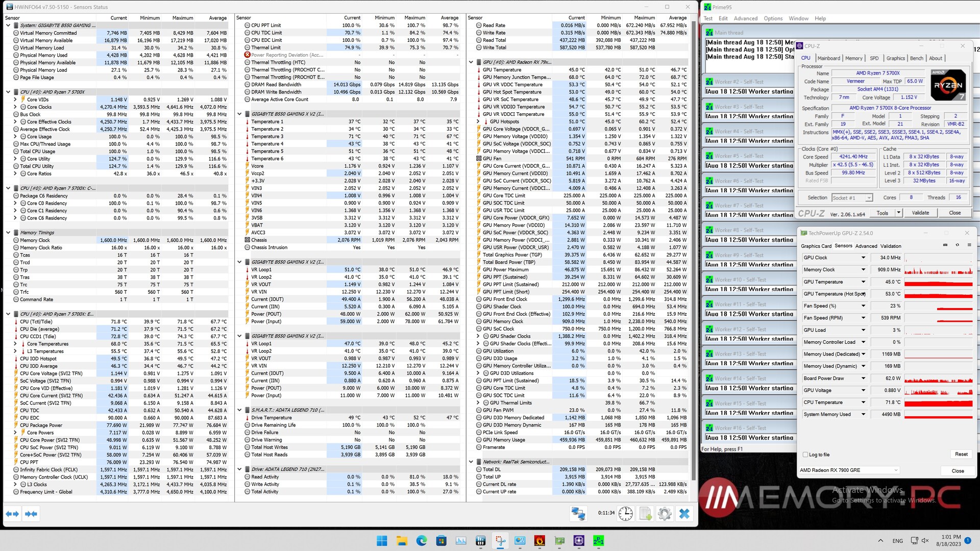Collapse the S.M.A.R.T. ADATA LEGEND 710 group

(239, 410)
